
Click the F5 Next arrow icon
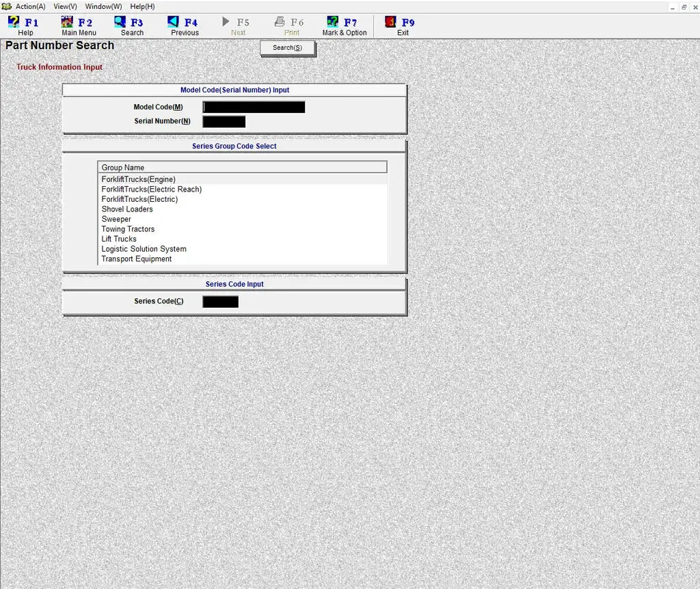[x=226, y=22]
